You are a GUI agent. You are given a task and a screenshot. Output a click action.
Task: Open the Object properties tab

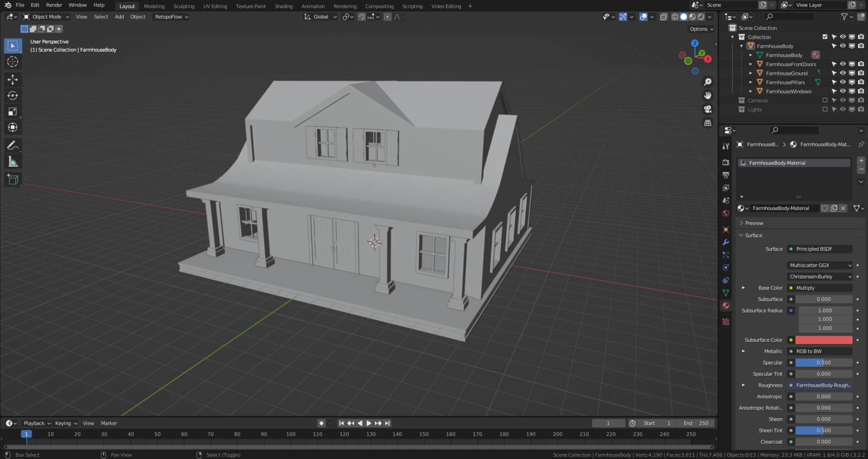(726, 229)
